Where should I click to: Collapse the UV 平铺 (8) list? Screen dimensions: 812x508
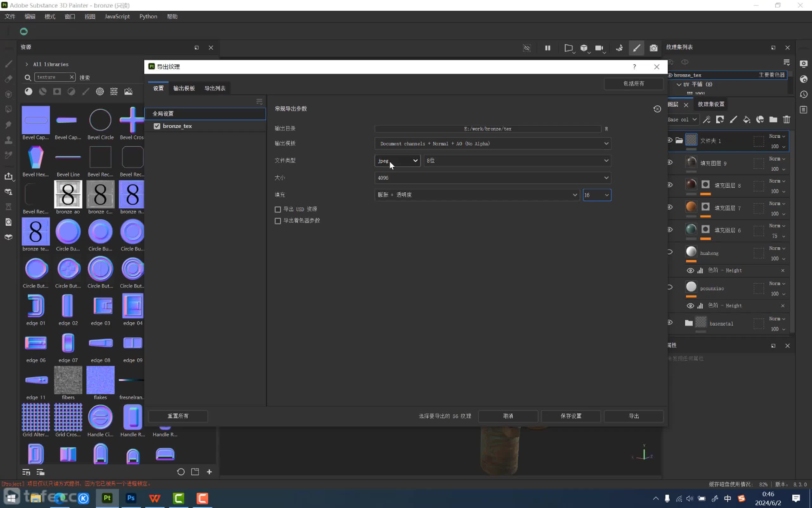[x=679, y=84]
